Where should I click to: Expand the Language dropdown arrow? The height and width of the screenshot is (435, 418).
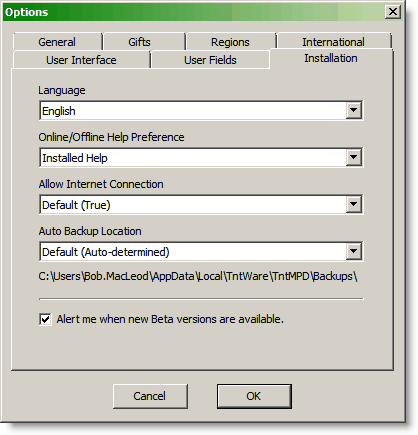point(353,110)
